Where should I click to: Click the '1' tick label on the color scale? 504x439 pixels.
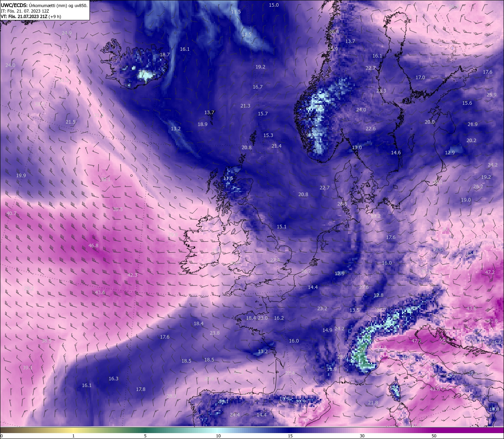73,436
